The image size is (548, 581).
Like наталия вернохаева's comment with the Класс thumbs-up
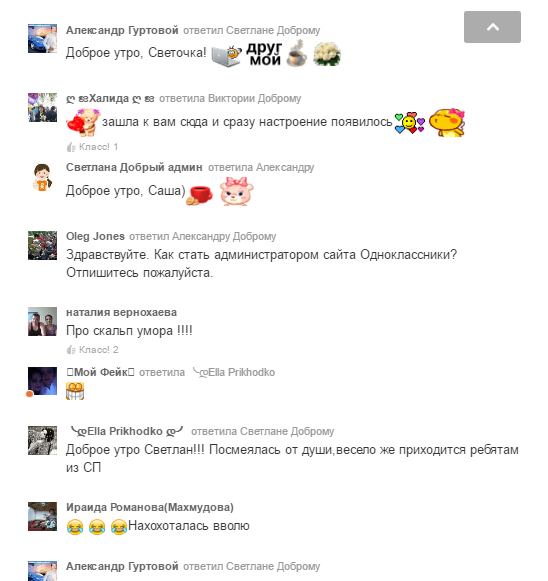(x=71, y=350)
